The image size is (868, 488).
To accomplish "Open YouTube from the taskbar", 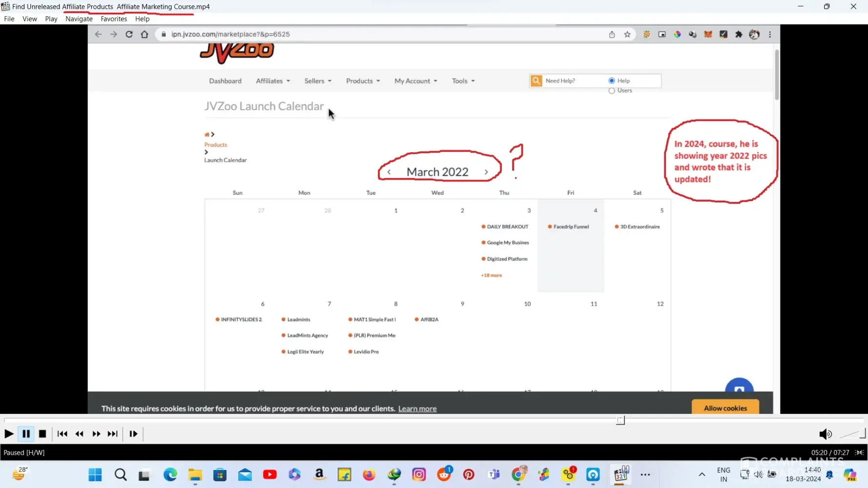I will [x=269, y=474].
